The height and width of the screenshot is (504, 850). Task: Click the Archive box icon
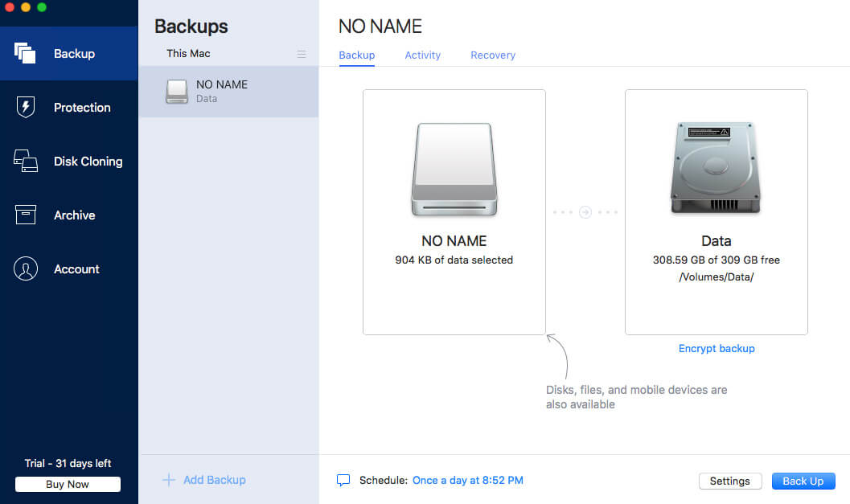pos(25,215)
